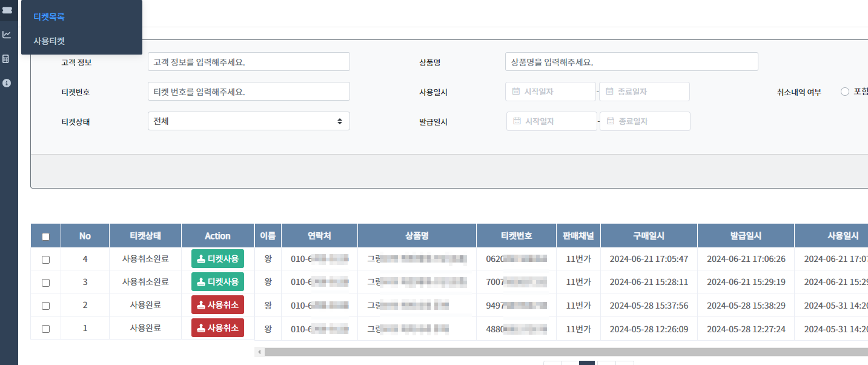The height and width of the screenshot is (365, 868).
Task: Toggle the select-all checkbox in table header
Action: coord(46,236)
